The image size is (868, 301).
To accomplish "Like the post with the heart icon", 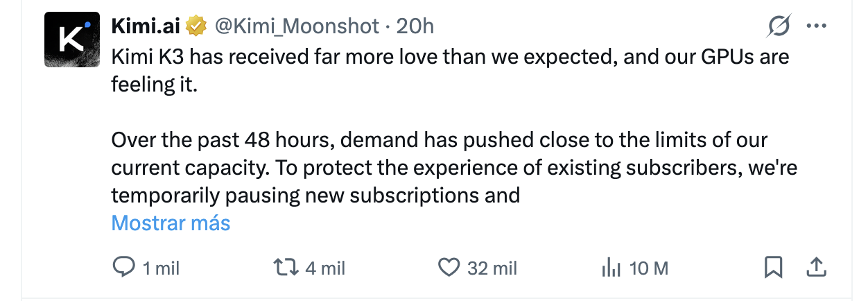I will 450,267.
